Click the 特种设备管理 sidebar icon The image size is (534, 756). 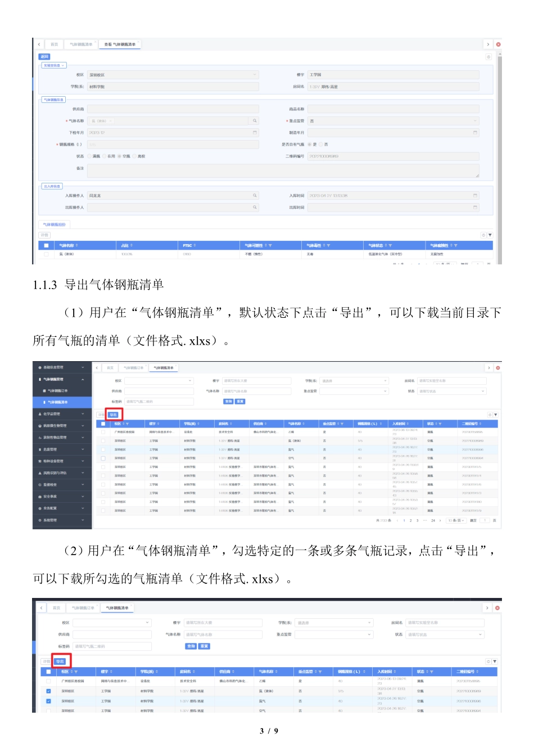(x=40, y=461)
